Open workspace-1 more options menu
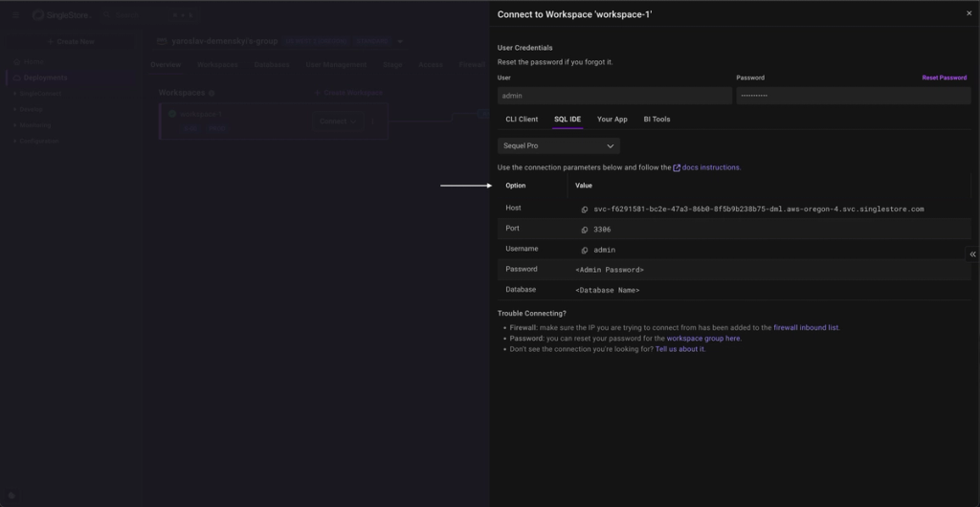The height and width of the screenshot is (507, 980). (372, 121)
